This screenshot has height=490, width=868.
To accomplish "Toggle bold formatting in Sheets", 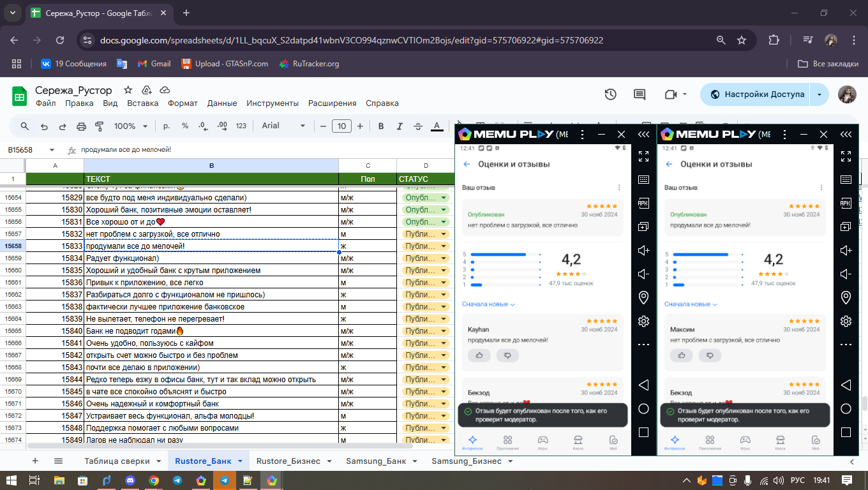I will click(x=381, y=126).
